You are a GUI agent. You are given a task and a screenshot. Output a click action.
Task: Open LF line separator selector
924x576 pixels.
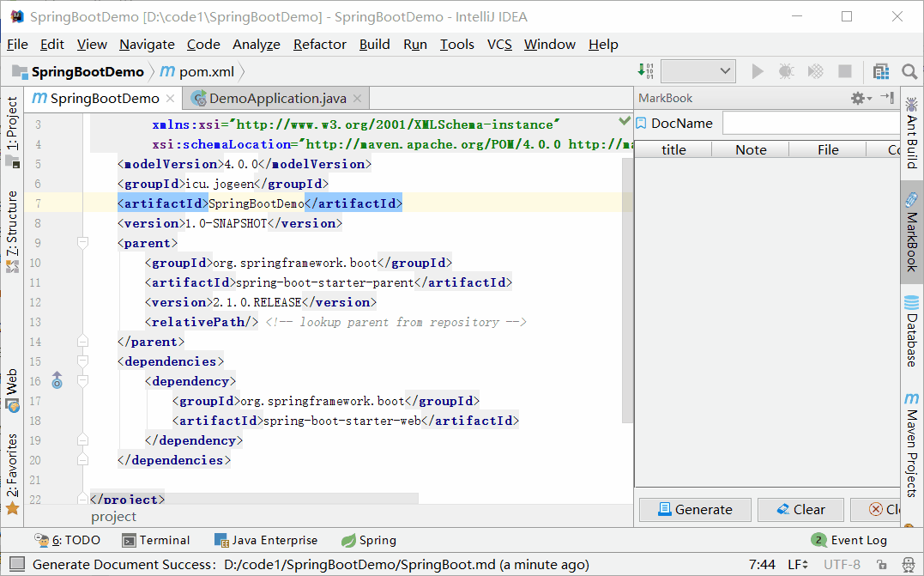click(798, 564)
